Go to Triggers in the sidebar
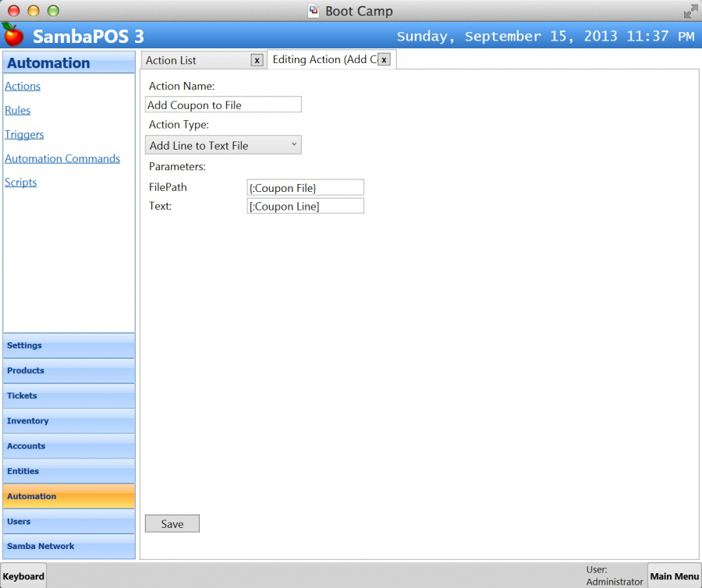The width and height of the screenshot is (702, 588). click(x=24, y=134)
